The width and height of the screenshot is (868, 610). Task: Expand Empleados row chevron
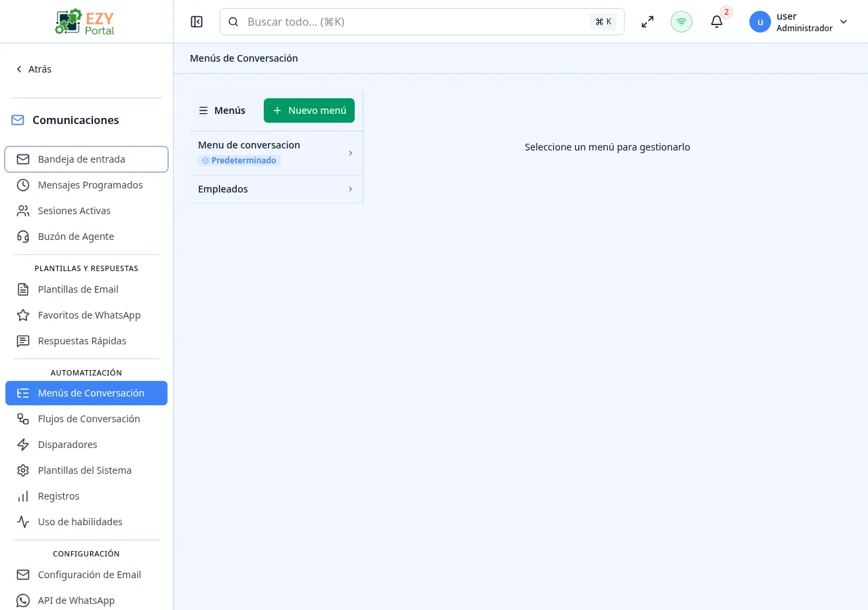pyautogui.click(x=351, y=189)
